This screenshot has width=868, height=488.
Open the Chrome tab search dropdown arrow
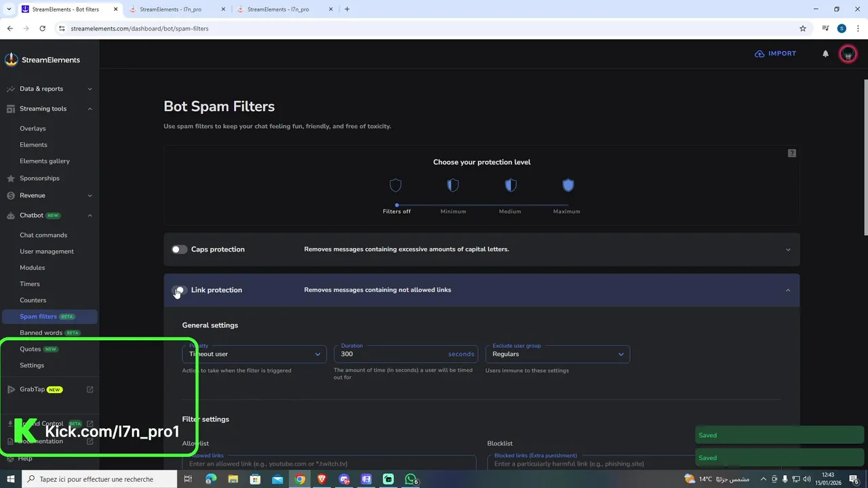tap(9, 9)
